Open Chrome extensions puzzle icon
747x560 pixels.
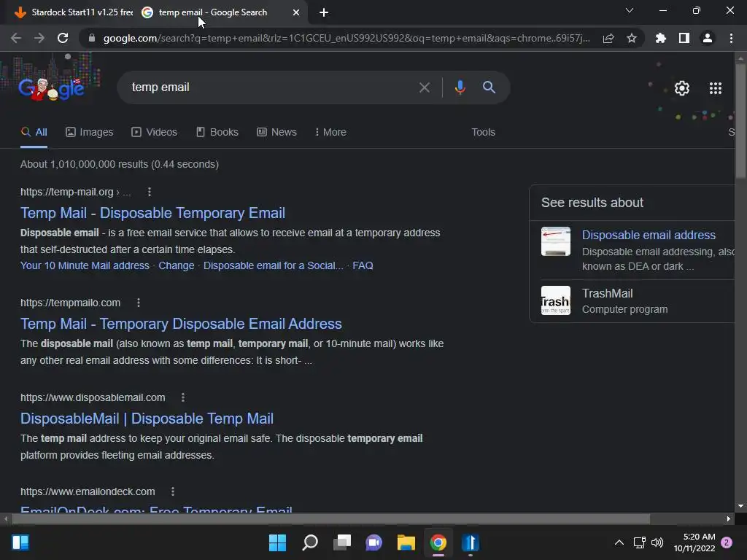click(x=660, y=38)
